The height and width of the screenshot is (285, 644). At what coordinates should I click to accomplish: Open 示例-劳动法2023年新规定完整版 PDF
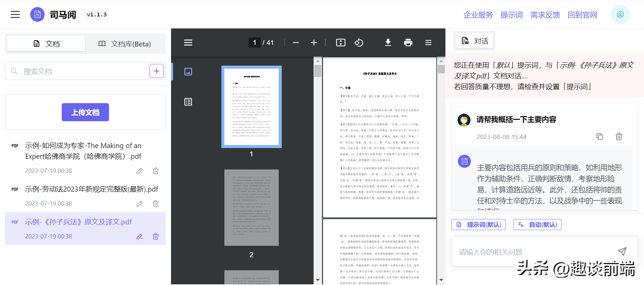coord(91,189)
